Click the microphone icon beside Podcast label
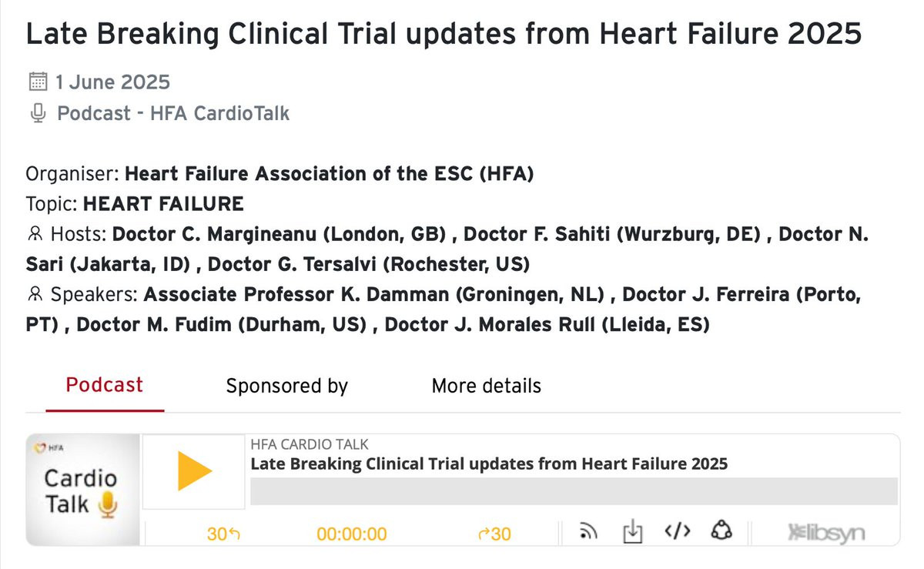Image resolution: width=924 pixels, height=569 pixels. pos(37,114)
